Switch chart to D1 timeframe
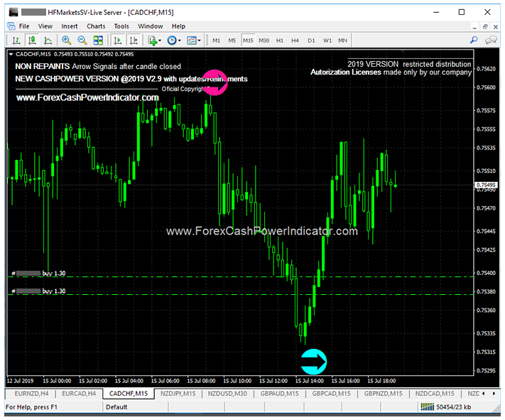Image resolution: width=505 pixels, height=420 pixels. tap(311, 41)
